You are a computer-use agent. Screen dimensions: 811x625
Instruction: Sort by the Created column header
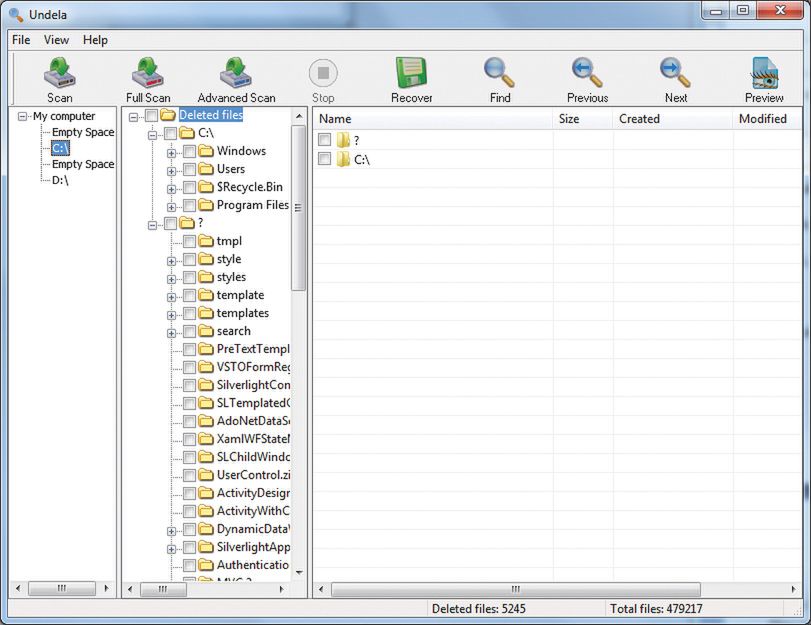click(x=640, y=119)
